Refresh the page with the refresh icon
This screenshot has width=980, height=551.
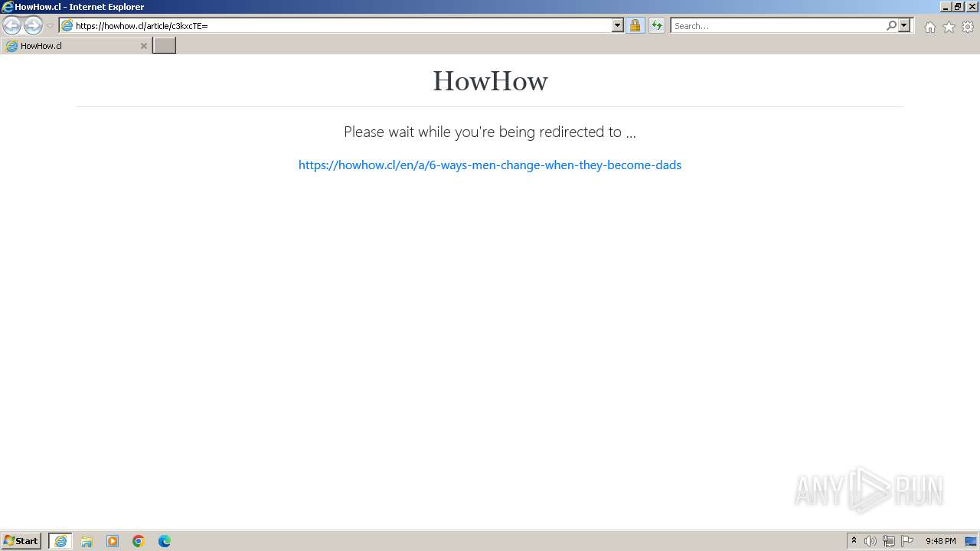(657, 26)
